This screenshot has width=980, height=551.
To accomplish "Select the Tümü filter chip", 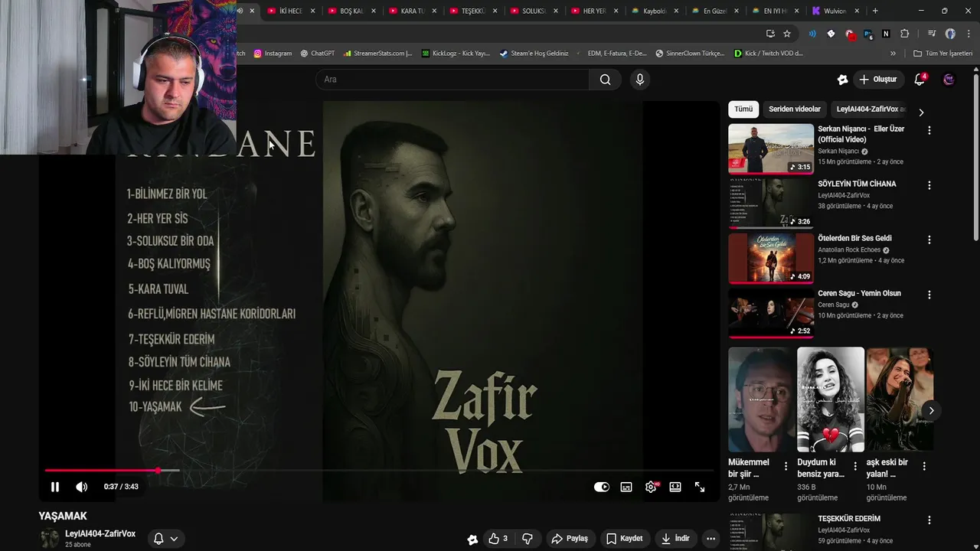I will pyautogui.click(x=743, y=109).
